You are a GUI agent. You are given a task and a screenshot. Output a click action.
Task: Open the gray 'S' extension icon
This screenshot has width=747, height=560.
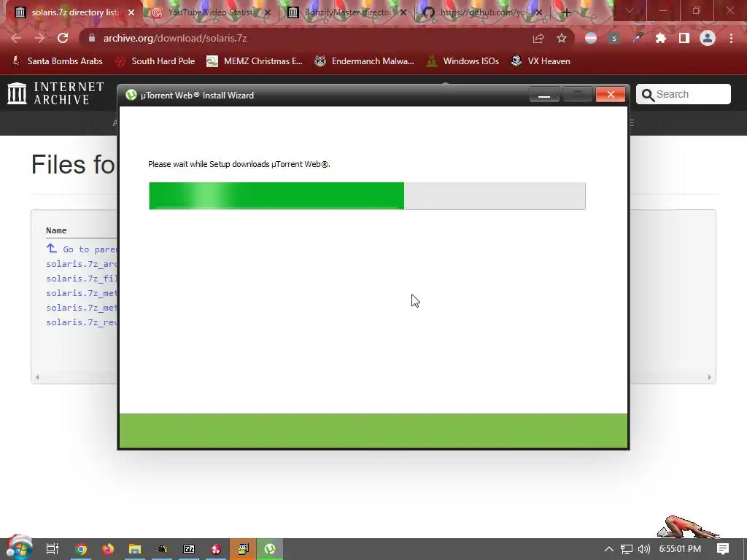614,38
